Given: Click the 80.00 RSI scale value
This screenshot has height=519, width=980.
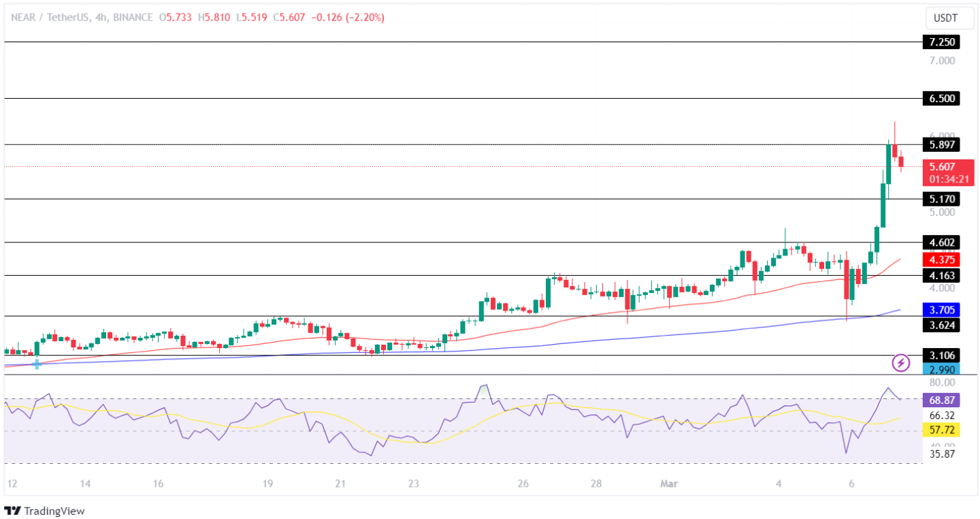Looking at the screenshot, I should coord(943,383).
